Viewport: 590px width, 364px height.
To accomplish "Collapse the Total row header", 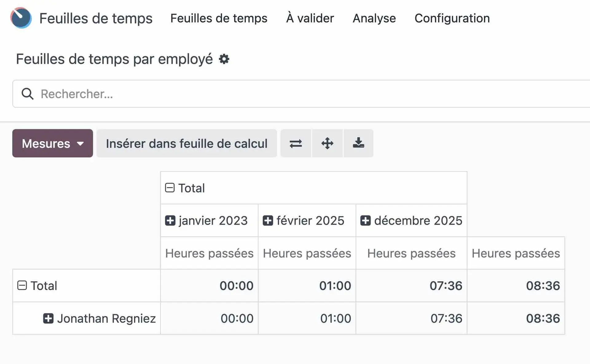I will [x=22, y=285].
